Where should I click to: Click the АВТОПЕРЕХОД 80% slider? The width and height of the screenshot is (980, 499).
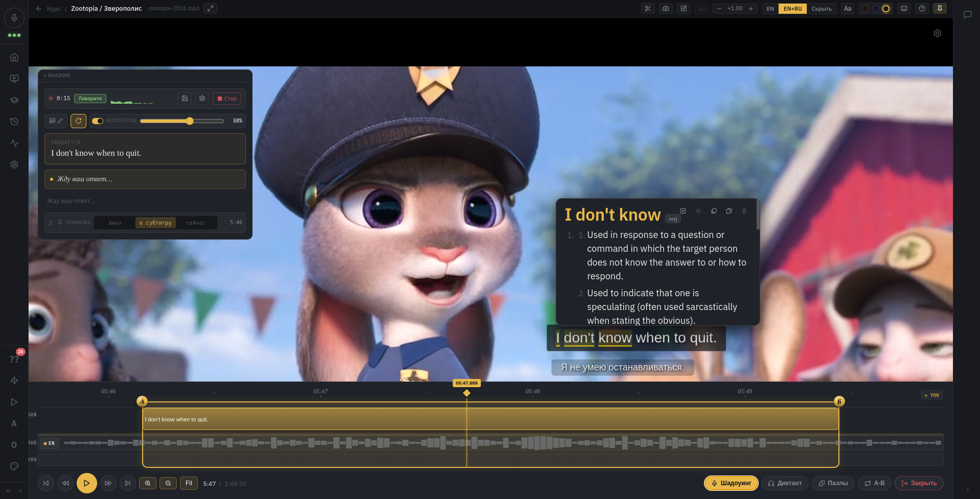point(182,121)
